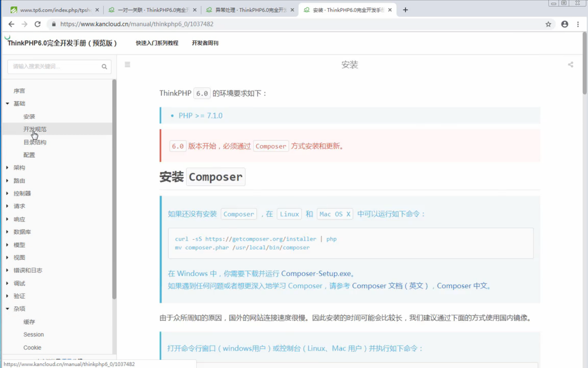Close the active 安装 tab
Viewport: 588px width, 368px height.
click(390, 10)
